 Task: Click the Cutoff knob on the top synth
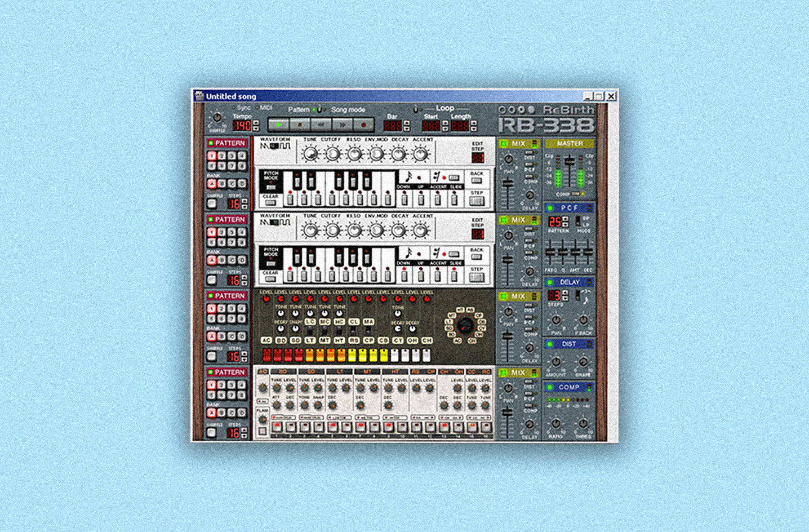[x=332, y=154]
